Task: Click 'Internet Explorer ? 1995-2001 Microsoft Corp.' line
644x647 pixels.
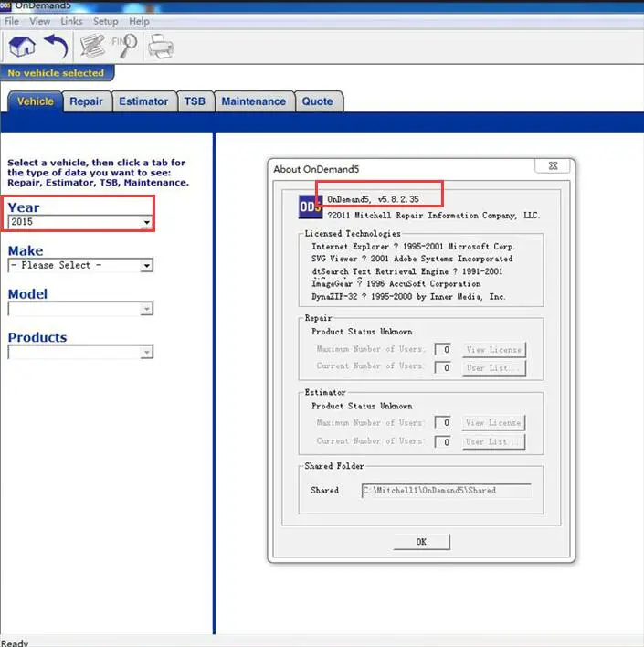Action: click(x=413, y=247)
